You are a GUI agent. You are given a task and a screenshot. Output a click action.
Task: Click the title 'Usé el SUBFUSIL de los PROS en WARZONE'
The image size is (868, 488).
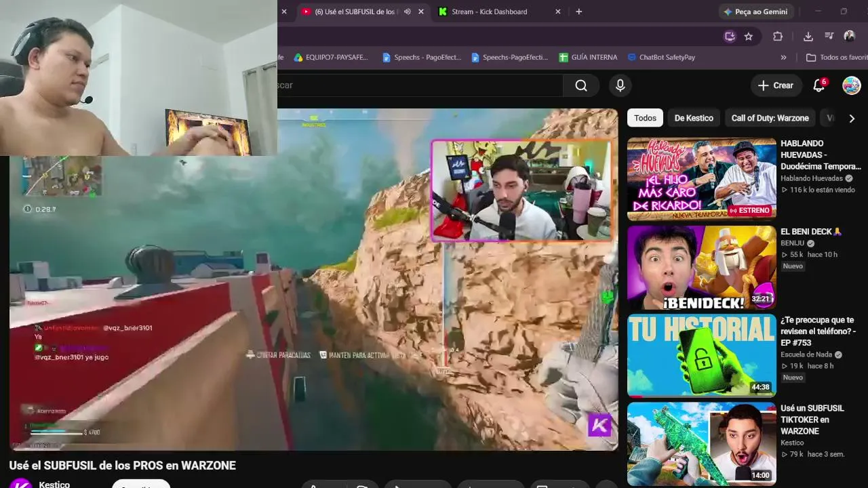click(x=123, y=466)
